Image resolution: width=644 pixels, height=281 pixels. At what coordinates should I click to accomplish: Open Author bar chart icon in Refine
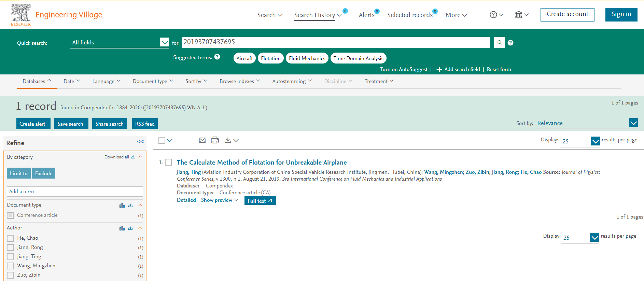click(x=122, y=228)
